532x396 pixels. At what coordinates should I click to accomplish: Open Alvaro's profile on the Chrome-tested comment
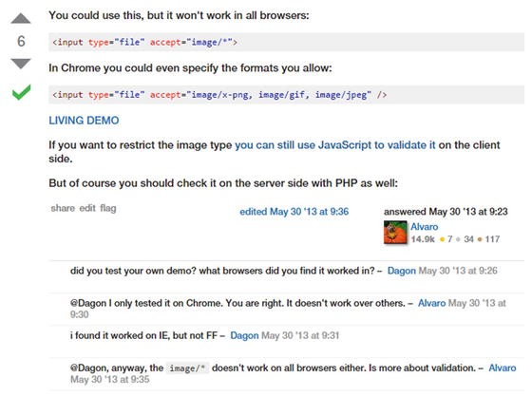431,303
